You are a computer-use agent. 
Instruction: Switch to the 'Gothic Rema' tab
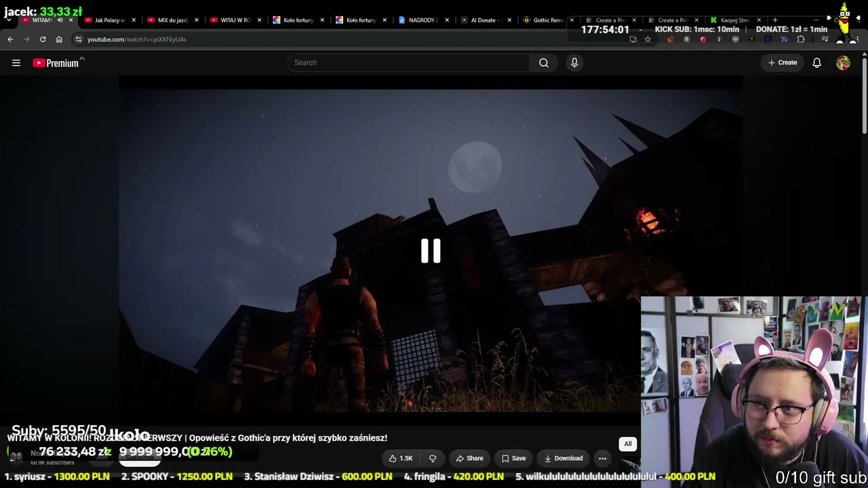[548, 20]
